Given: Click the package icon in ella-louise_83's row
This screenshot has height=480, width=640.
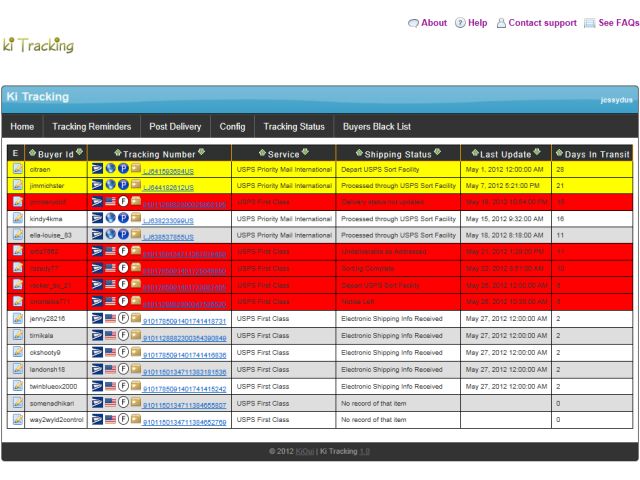Looking at the screenshot, I should [136, 234].
